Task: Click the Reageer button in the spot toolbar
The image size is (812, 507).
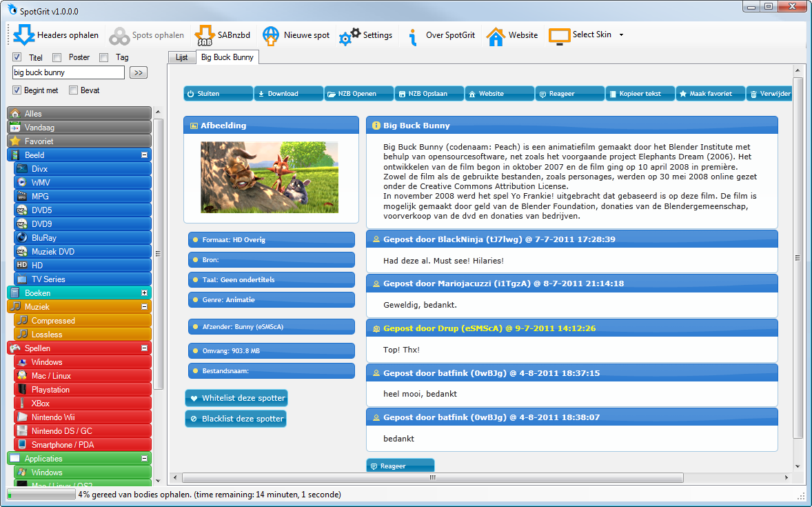Action: pyautogui.click(x=570, y=94)
